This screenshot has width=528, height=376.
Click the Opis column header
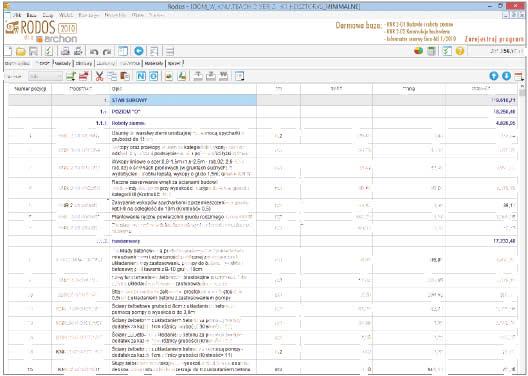pos(184,89)
